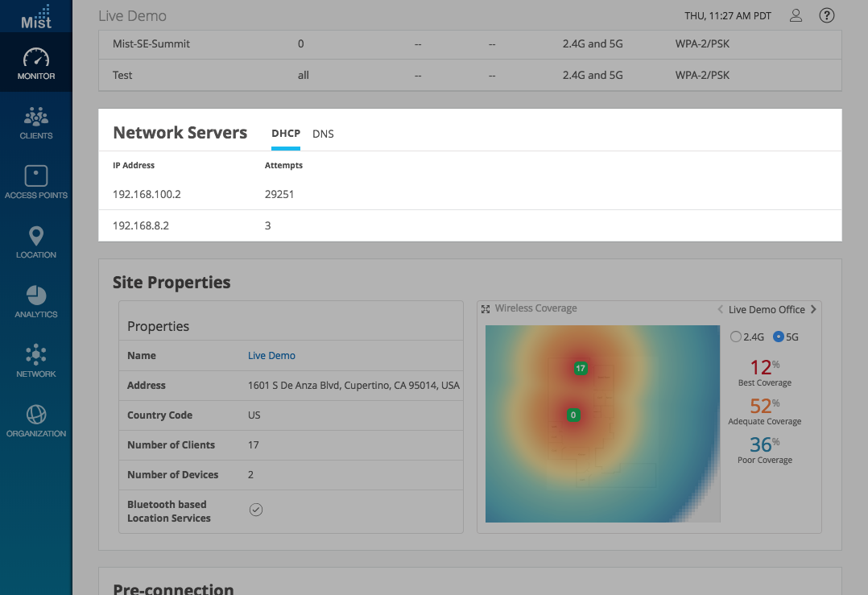
Task: Select the 2.4G radio button
Action: pos(735,337)
